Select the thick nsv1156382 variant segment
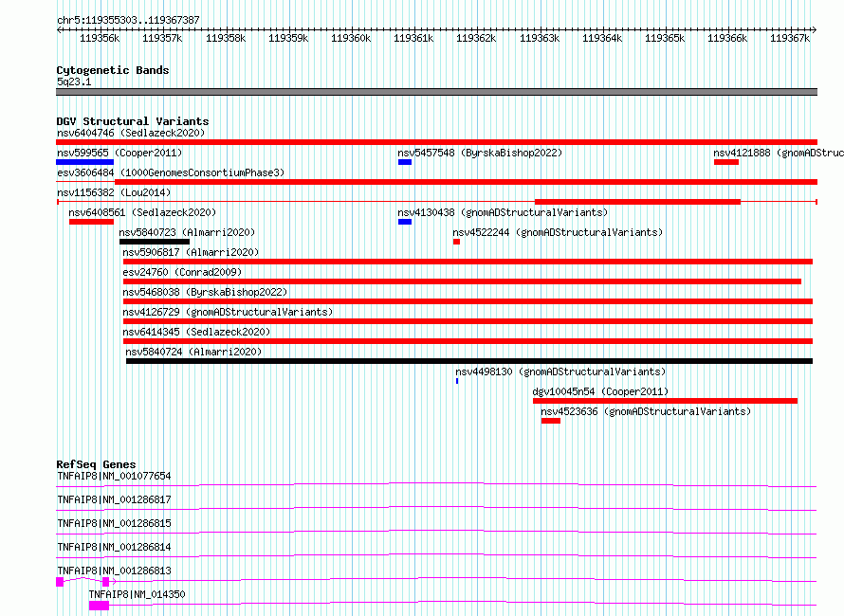 click(x=638, y=202)
